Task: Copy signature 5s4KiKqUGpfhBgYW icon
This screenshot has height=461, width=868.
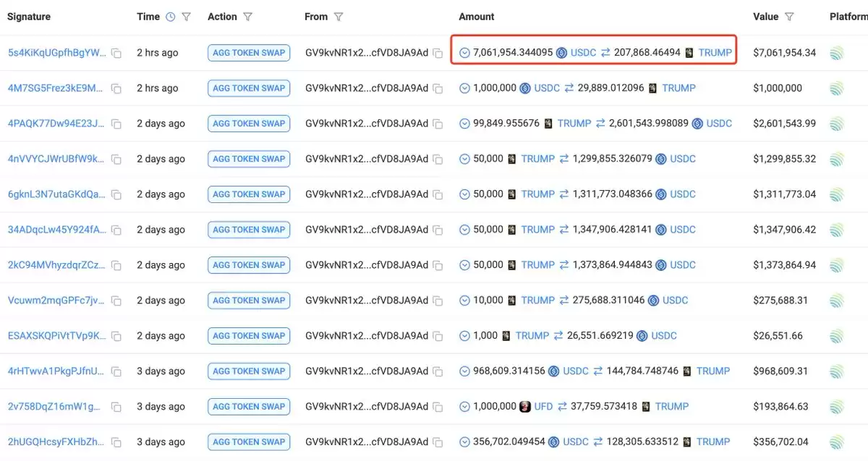Action: point(116,53)
